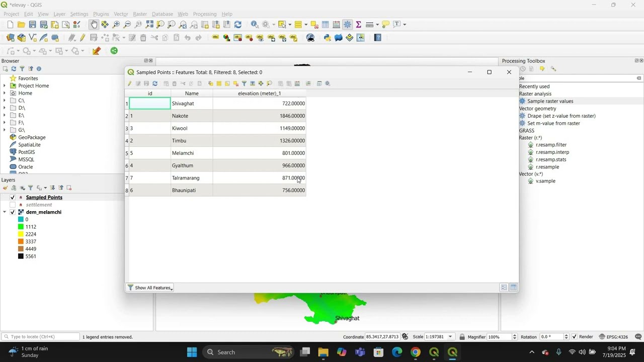Select Sample raster values in Processing Toolbox

click(550, 101)
